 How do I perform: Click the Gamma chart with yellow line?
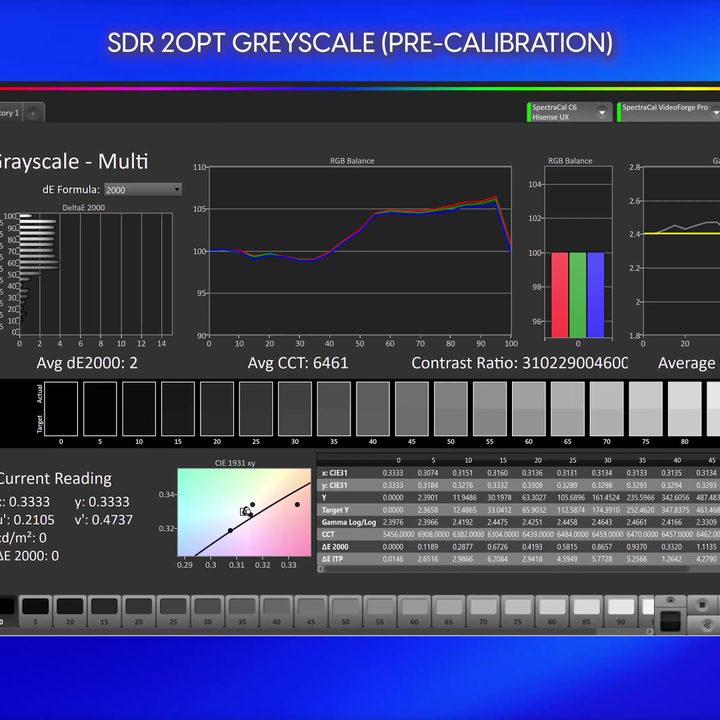[681, 251]
